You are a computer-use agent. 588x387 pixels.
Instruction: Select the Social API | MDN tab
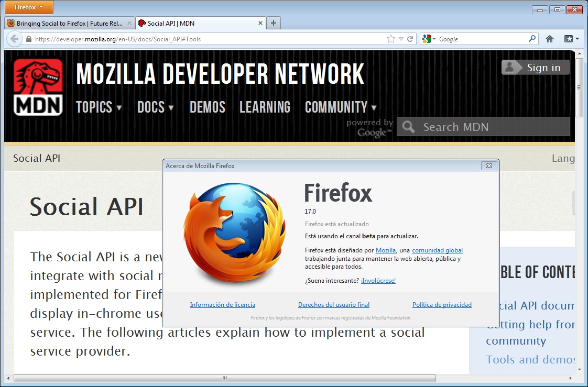tap(201, 23)
